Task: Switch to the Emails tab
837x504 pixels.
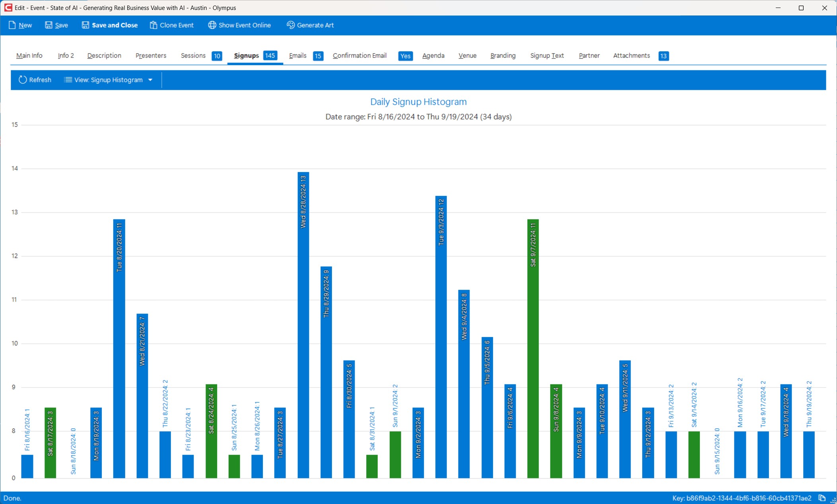Action: click(x=298, y=56)
